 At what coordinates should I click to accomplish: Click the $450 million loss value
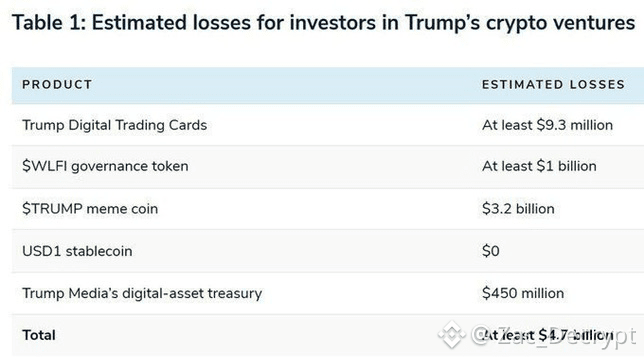(523, 293)
